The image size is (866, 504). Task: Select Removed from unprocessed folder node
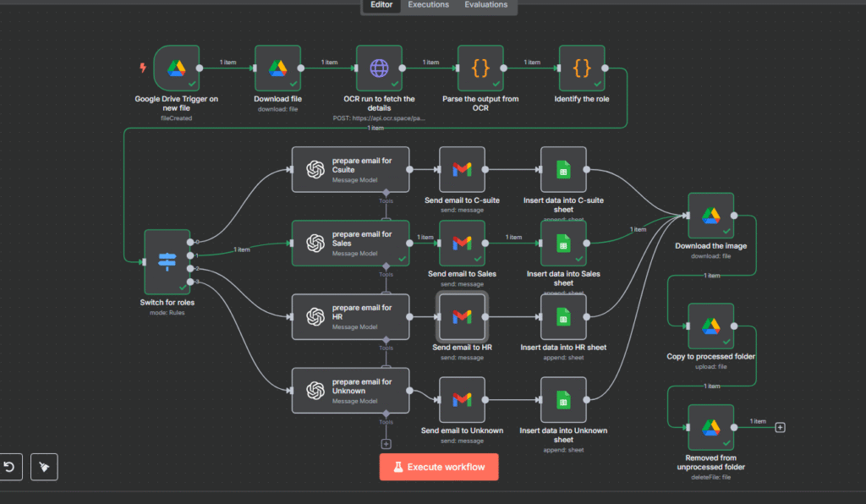click(710, 427)
